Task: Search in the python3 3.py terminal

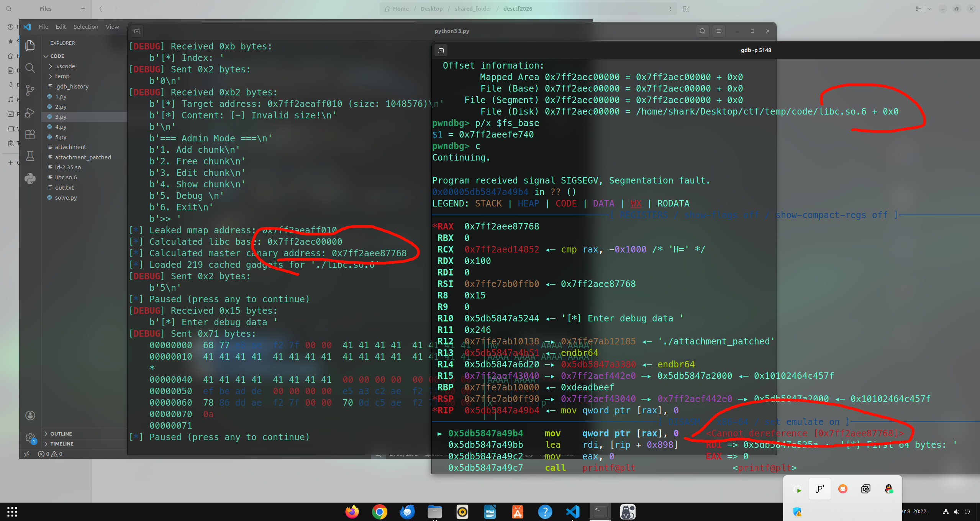Action: pos(702,31)
